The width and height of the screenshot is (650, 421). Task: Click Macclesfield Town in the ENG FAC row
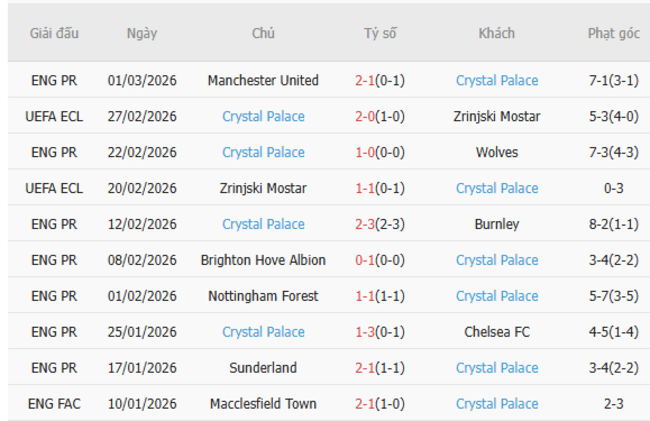click(263, 405)
